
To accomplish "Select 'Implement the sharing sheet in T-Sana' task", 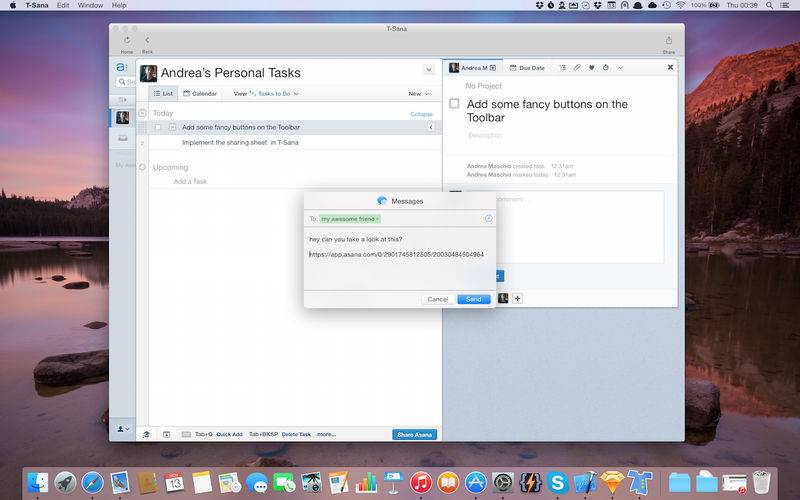I will 240,142.
